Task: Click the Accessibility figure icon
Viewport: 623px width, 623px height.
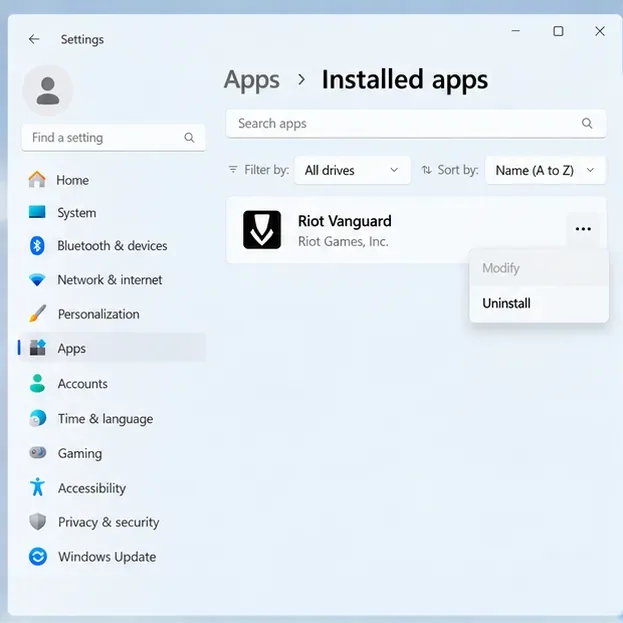Action: click(38, 487)
